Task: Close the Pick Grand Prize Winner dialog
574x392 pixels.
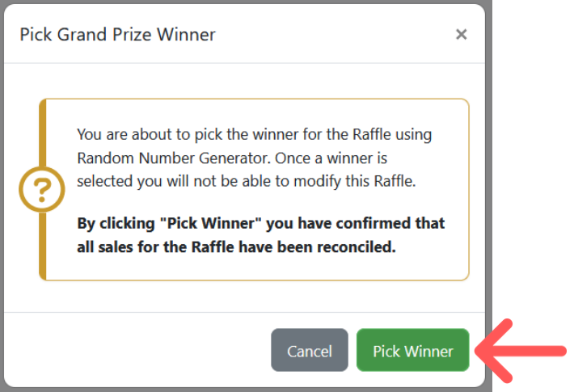Action: tap(462, 35)
